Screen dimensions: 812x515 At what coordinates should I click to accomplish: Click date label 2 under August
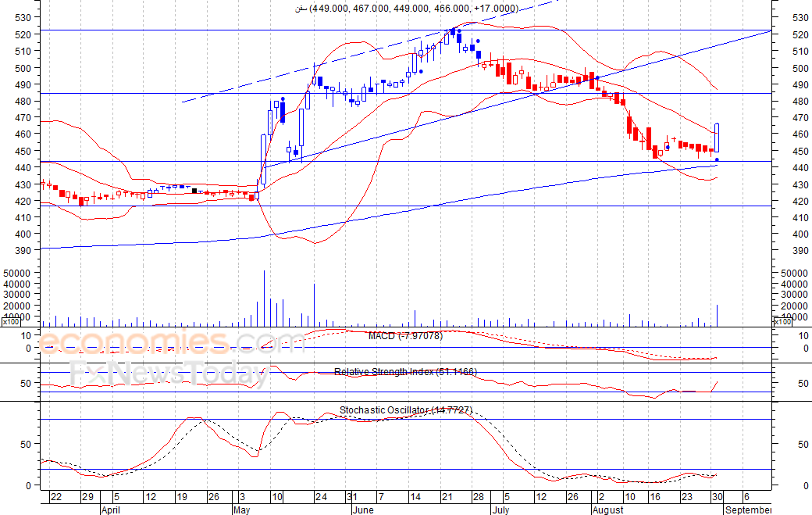[601, 497]
